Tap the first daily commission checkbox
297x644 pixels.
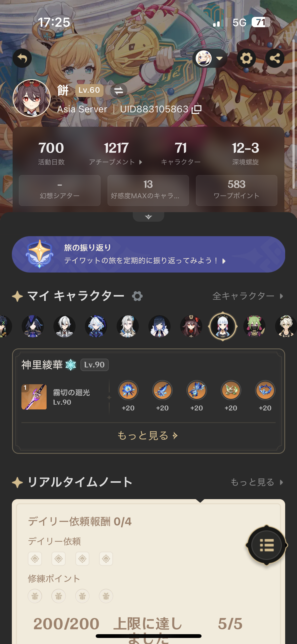(x=35, y=559)
